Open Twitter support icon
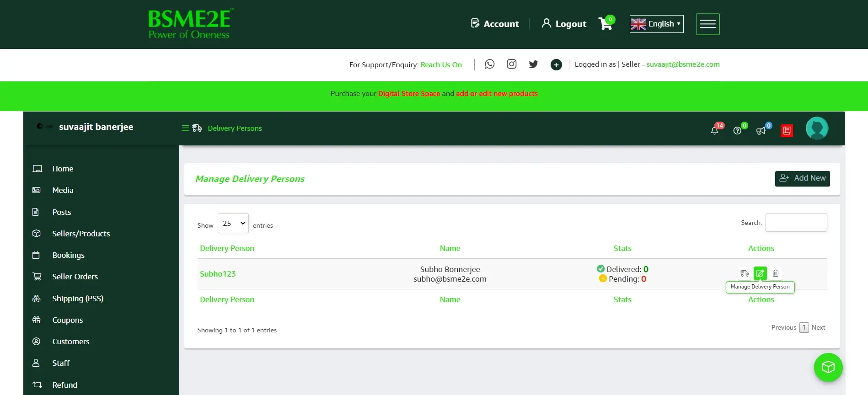868x395 pixels. 533,64
